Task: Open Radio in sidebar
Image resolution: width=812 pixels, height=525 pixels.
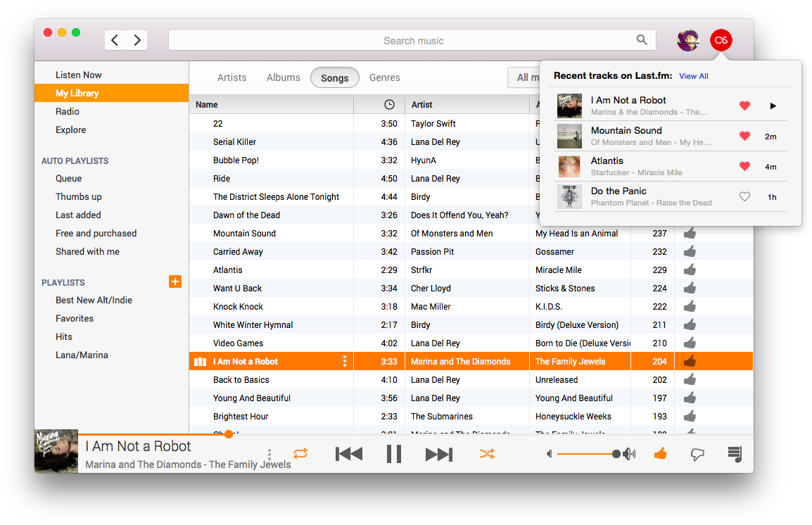Action: point(111,111)
